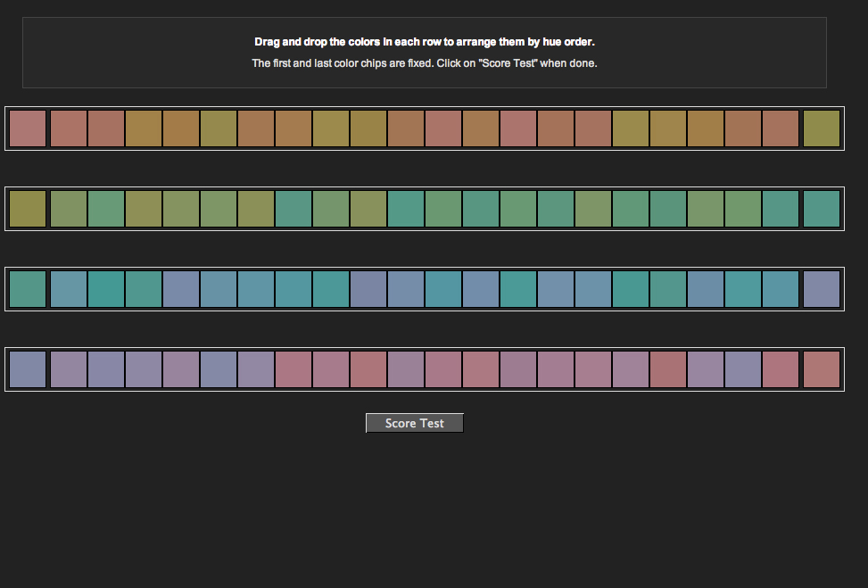Select the second light blue chip in row three
868x588 pixels.
pyautogui.click(x=68, y=288)
